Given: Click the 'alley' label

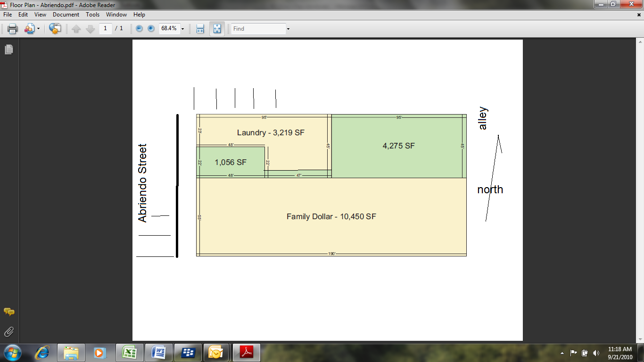Looking at the screenshot, I should 482,119.
